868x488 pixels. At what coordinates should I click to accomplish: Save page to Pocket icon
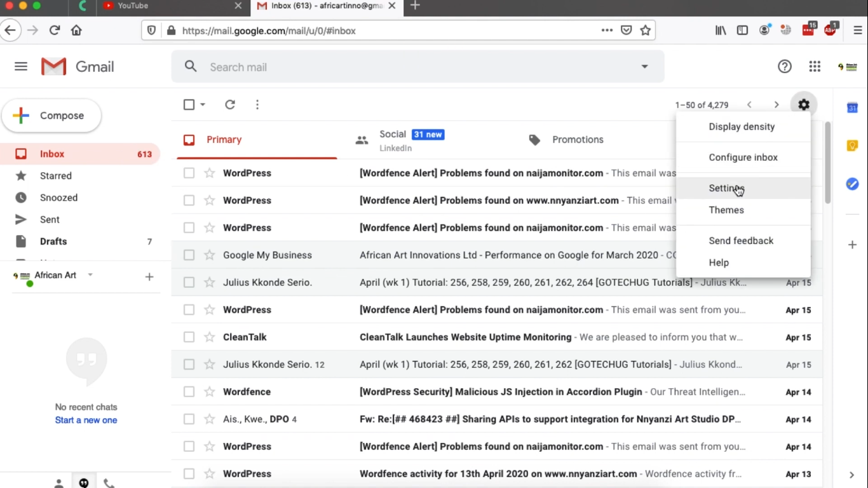(x=627, y=30)
